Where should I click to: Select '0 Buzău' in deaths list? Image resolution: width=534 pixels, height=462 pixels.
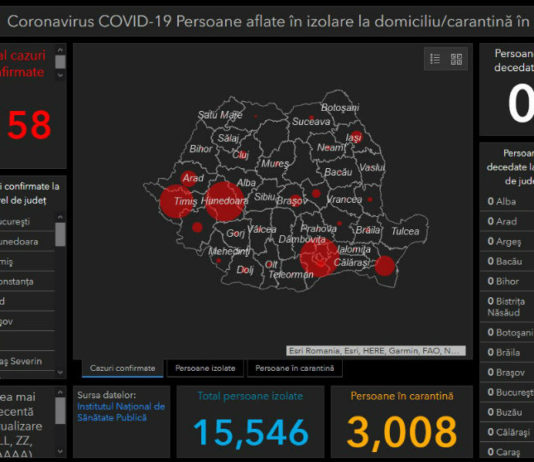point(507,412)
